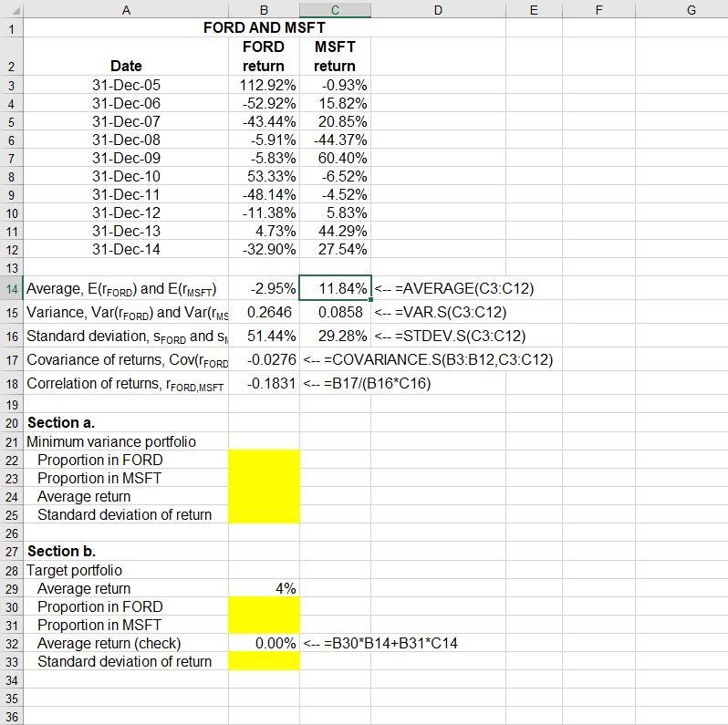Viewport: 728px width, 725px height.
Task: Click FORD standard deviation cell 51.44%
Action: 264,336
